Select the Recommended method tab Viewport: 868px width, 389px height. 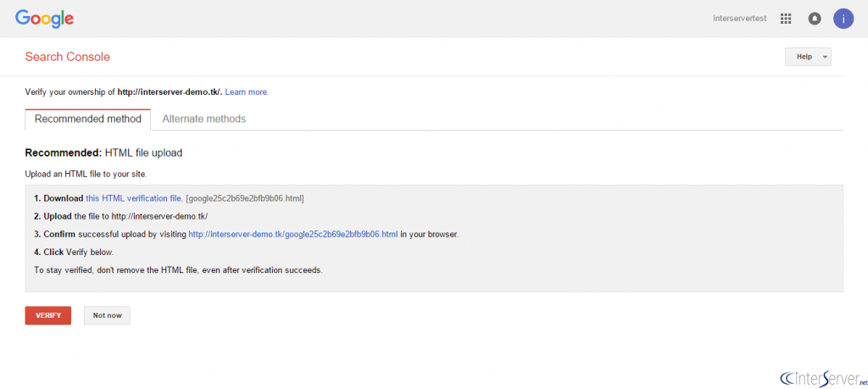tap(88, 119)
